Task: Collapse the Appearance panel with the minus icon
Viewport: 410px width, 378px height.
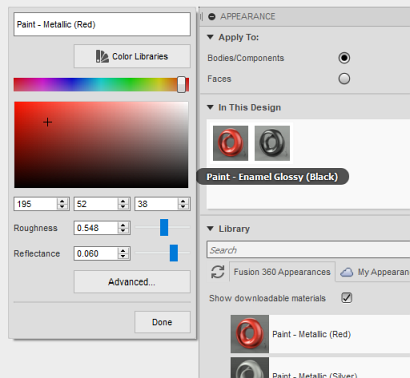Action: (212, 16)
